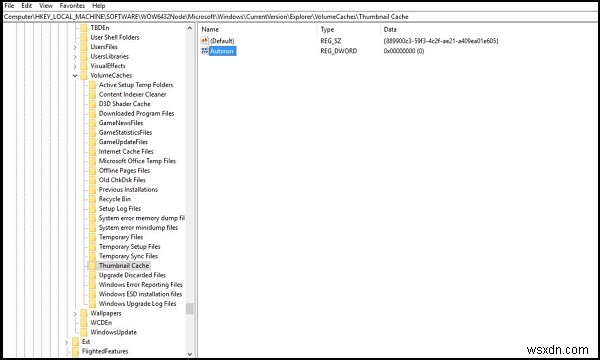
Task: Click the GameNewsFiles folder icon
Action: [x=92, y=123]
